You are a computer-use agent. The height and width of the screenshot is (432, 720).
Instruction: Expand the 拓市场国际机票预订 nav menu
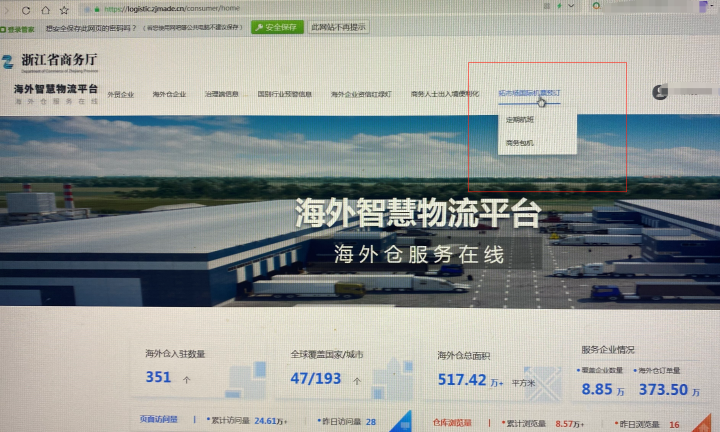point(529,94)
